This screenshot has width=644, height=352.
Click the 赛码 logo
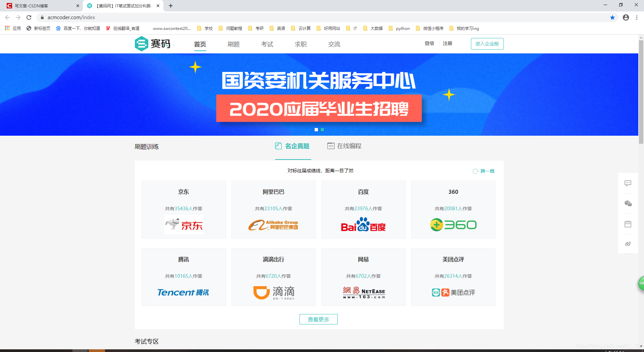click(x=153, y=44)
